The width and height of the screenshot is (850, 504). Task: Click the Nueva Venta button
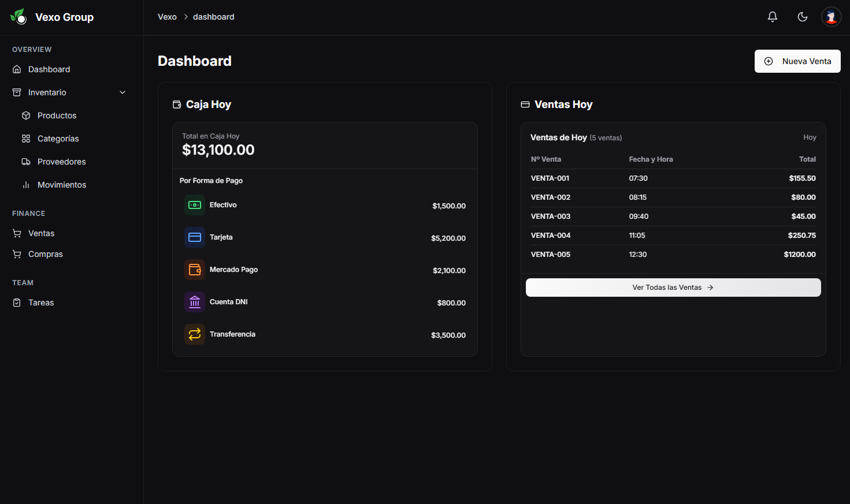[797, 61]
